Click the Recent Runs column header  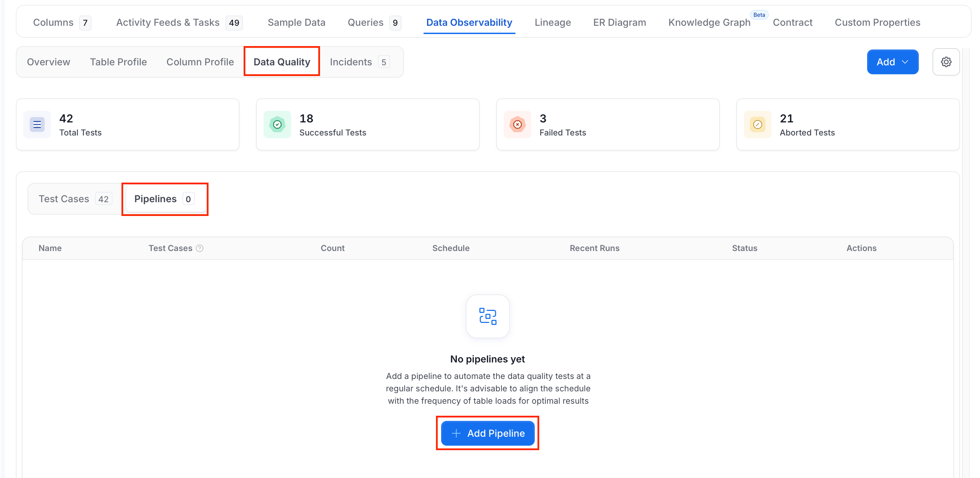(x=595, y=248)
